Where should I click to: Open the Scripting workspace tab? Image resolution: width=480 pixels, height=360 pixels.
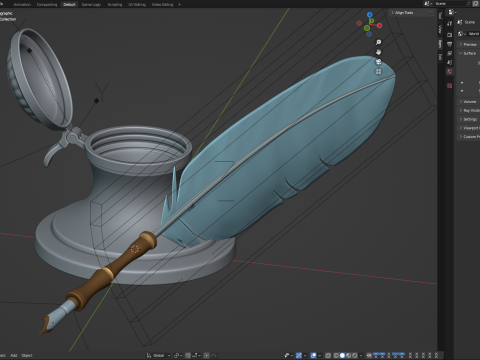[115, 4]
